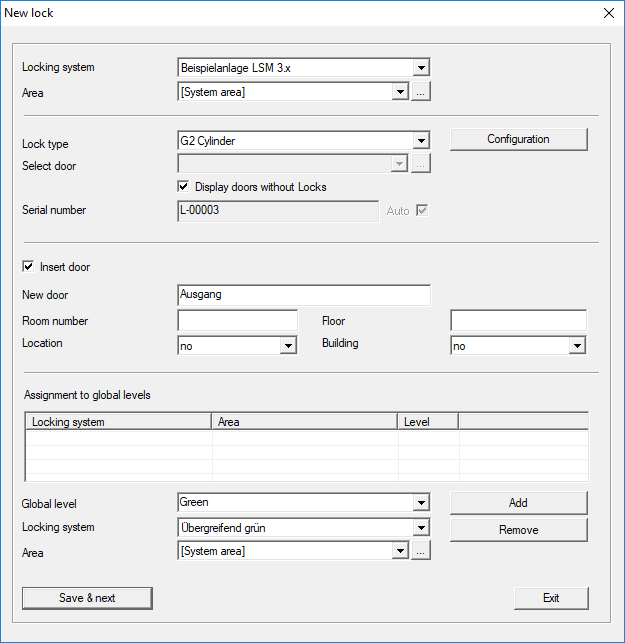Click into the Floor input field
Image resolution: width=625 pixels, height=643 pixels.
[518, 321]
